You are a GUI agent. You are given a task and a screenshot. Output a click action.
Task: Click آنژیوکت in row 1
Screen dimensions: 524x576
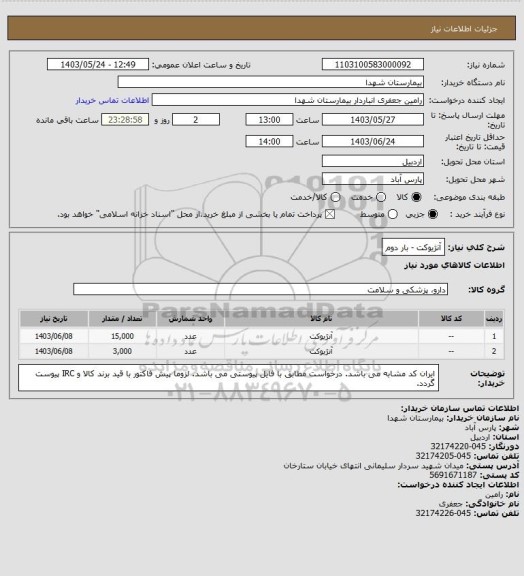coord(321,336)
